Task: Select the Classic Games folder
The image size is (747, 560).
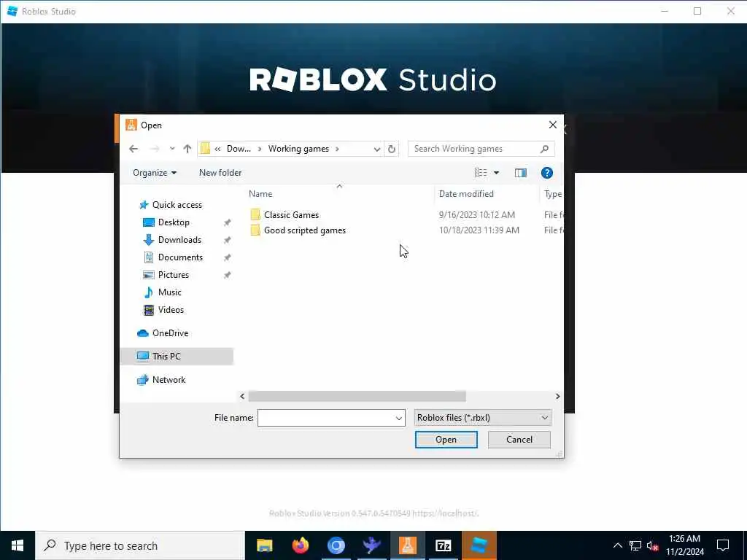Action: (292, 215)
